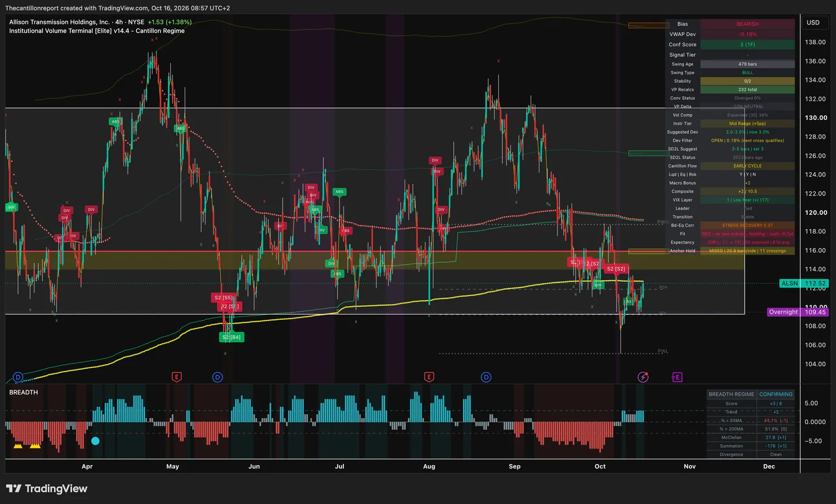Open the red earnings marker at August start
Viewport: 836px width, 504px height.
(429, 377)
